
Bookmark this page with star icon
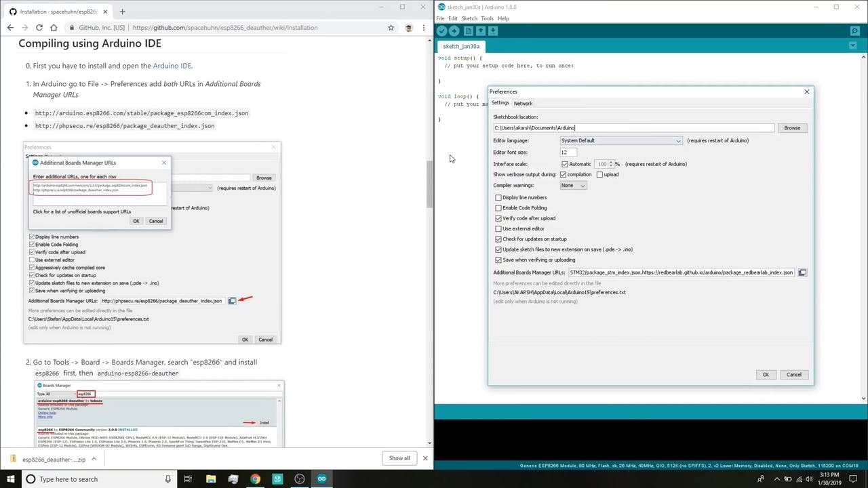pyautogui.click(x=391, y=28)
